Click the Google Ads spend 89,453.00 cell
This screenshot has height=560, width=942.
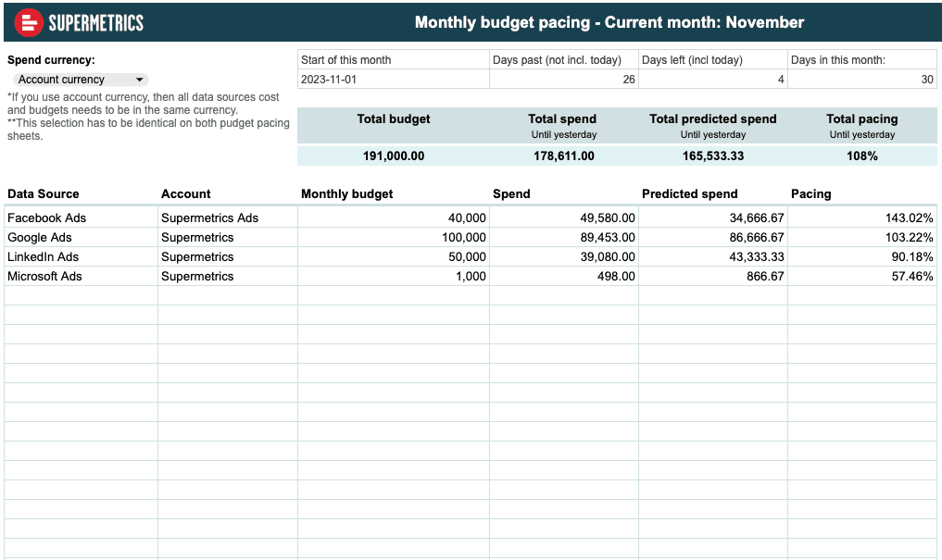coord(563,238)
